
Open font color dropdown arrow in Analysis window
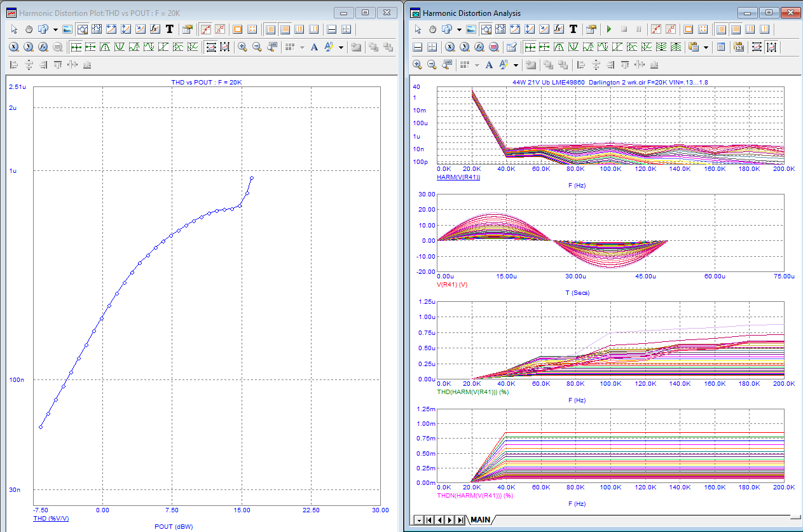point(516,64)
